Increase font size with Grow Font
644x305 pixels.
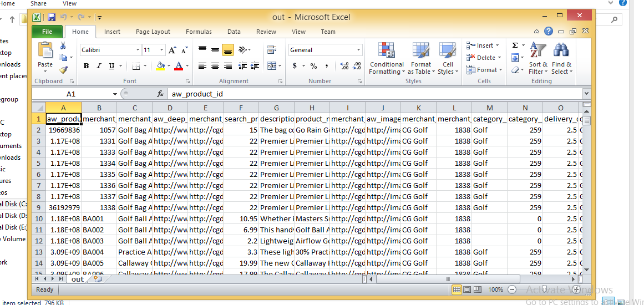coord(172,50)
